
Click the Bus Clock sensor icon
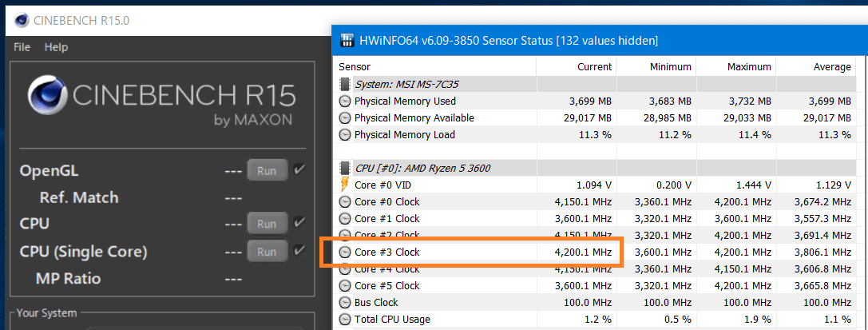click(x=345, y=302)
